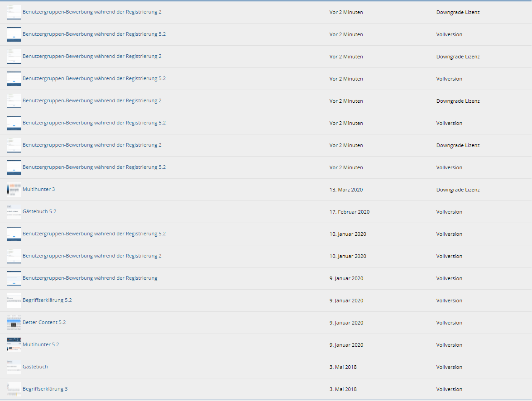Click the 13. März 2020 date cell
This screenshot has width=532, height=401.
(346, 190)
